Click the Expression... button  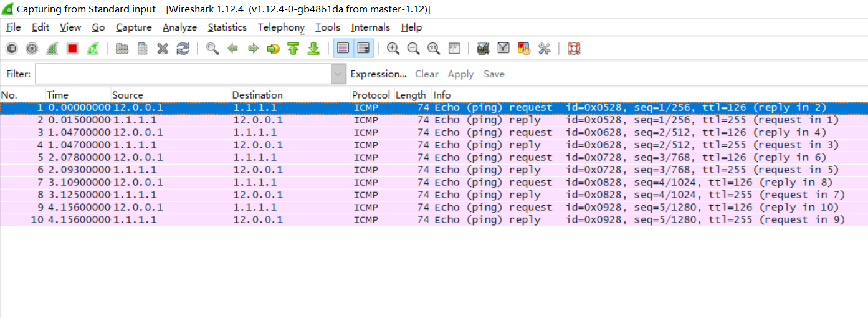point(379,74)
